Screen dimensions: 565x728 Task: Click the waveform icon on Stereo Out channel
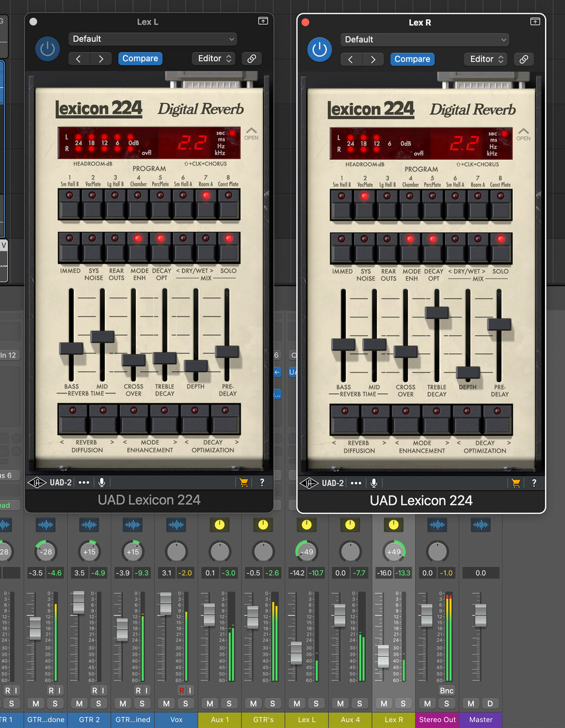(437, 525)
